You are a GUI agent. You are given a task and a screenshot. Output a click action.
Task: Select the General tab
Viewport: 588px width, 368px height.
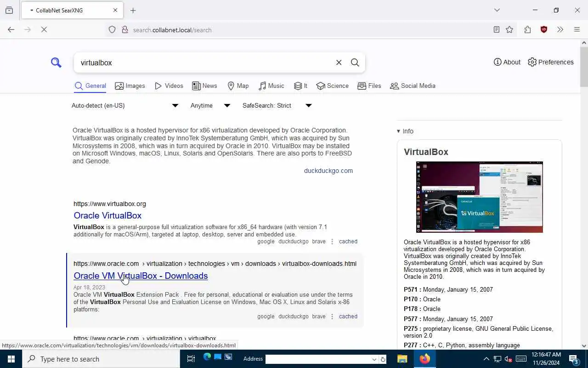tap(90, 86)
